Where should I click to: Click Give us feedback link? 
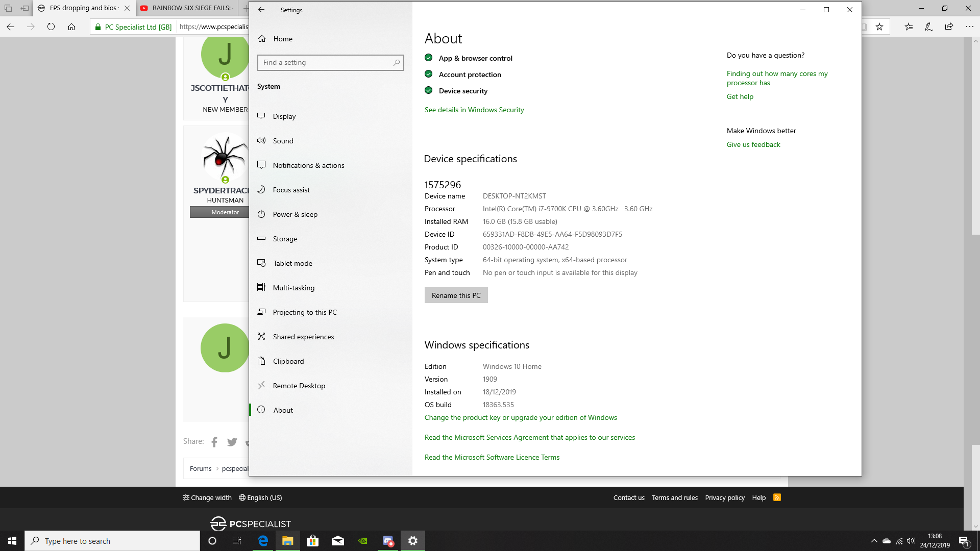tap(753, 144)
